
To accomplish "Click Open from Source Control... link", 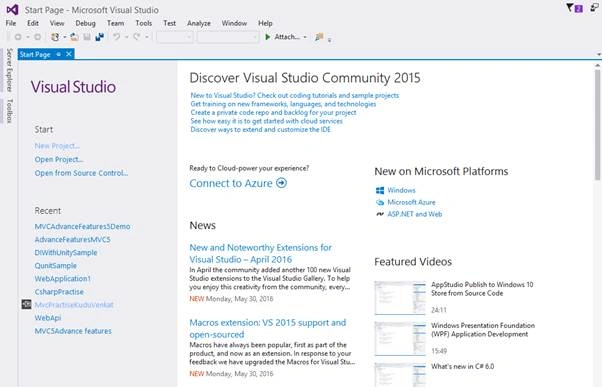I will pos(81,173).
